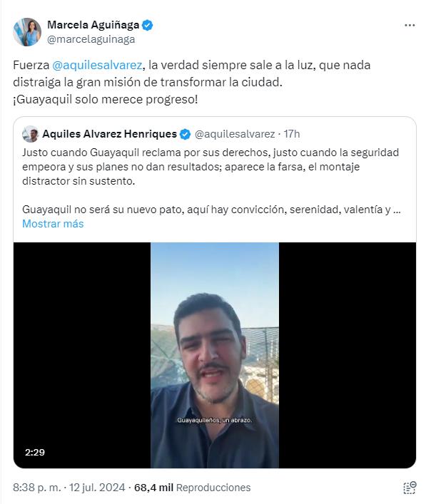The width and height of the screenshot is (426, 504).
Task: Open the @aquilesalvarez handle in quoted tweet
Action: pyautogui.click(x=235, y=134)
